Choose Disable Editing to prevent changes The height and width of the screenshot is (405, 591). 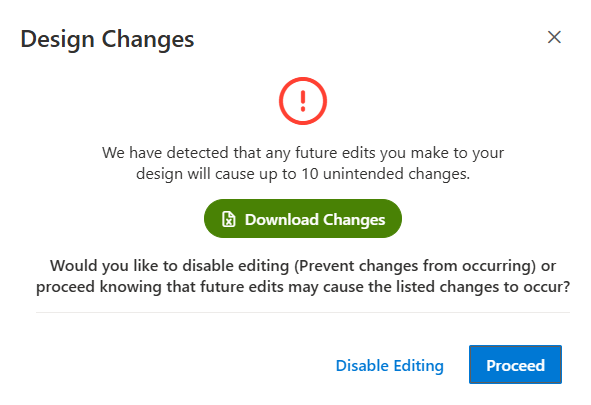pyautogui.click(x=389, y=365)
